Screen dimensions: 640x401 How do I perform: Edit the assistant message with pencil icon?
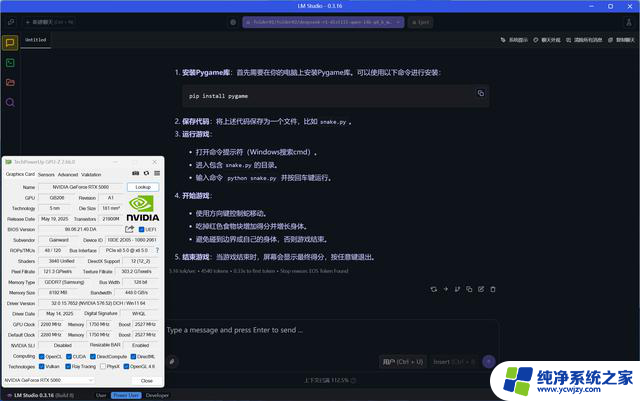pyautogui.click(x=481, y=289)
